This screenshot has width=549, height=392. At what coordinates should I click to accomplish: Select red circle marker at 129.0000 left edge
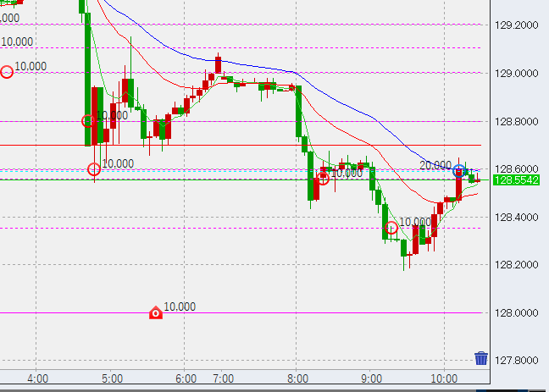[8, 72]
